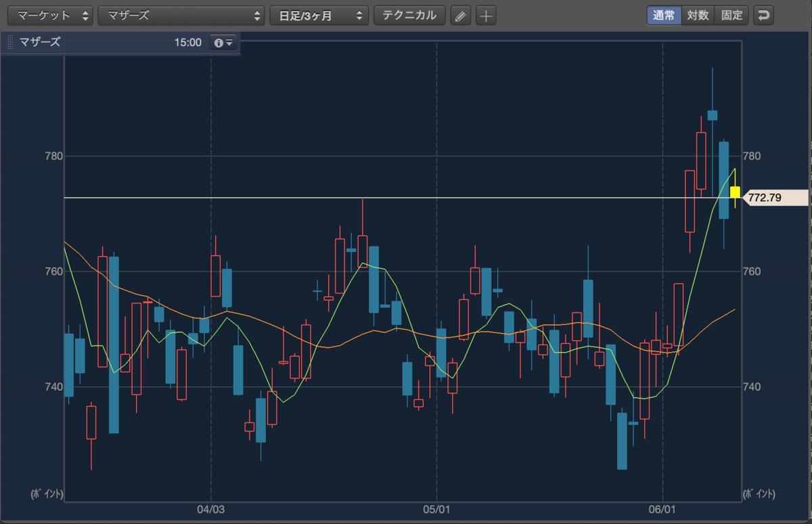
Task: Click the yellow latest candlestick
Action: coord(735,192)
